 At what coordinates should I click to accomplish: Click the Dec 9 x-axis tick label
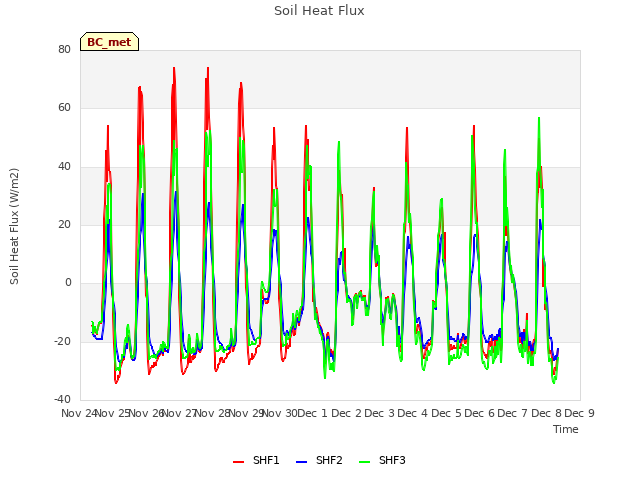coord(579,413)
